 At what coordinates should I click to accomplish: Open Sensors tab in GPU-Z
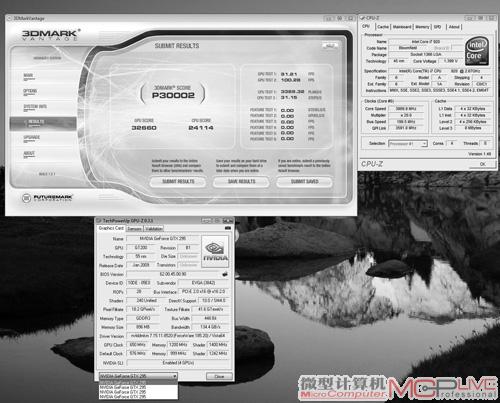tap(134, 229)
